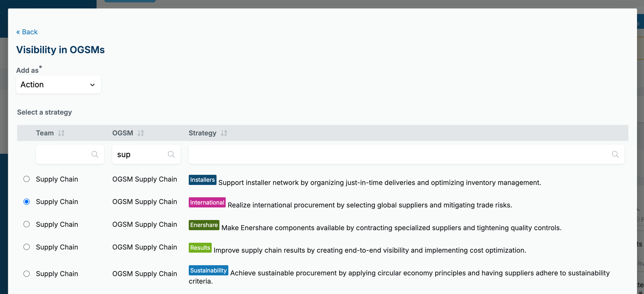Go back via the Back link
The image size is (644, 294).
(27, 32)
